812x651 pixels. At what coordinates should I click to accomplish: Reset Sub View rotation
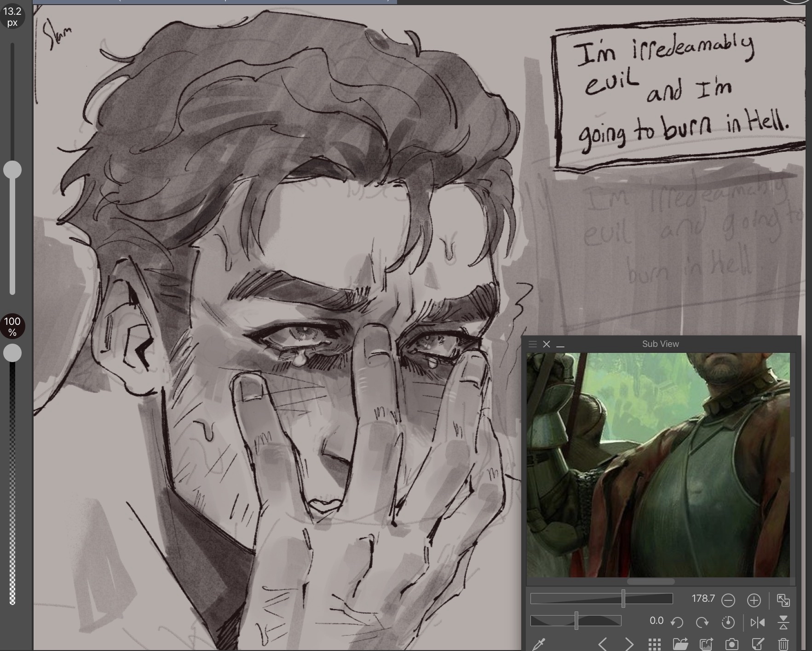click(x=728, y=622)
